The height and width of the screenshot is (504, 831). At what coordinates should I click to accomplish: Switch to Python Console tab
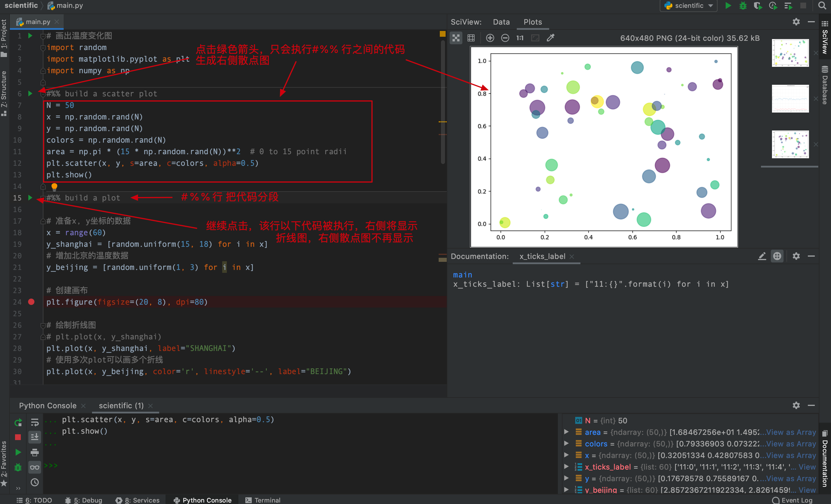point(47,406)
